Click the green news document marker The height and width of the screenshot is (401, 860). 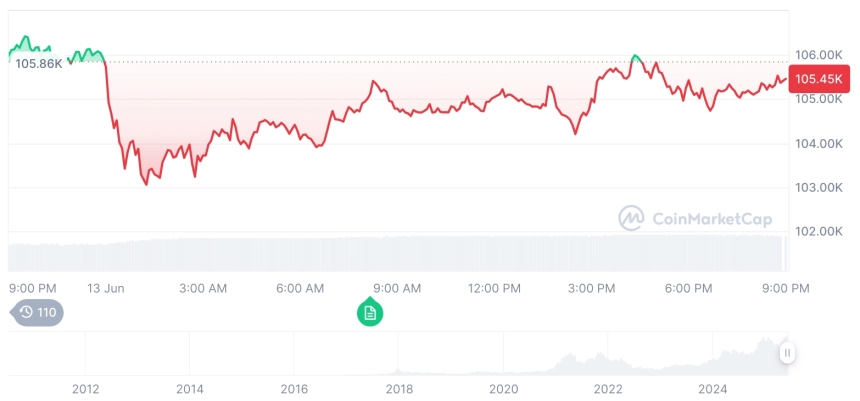[370, 313]
